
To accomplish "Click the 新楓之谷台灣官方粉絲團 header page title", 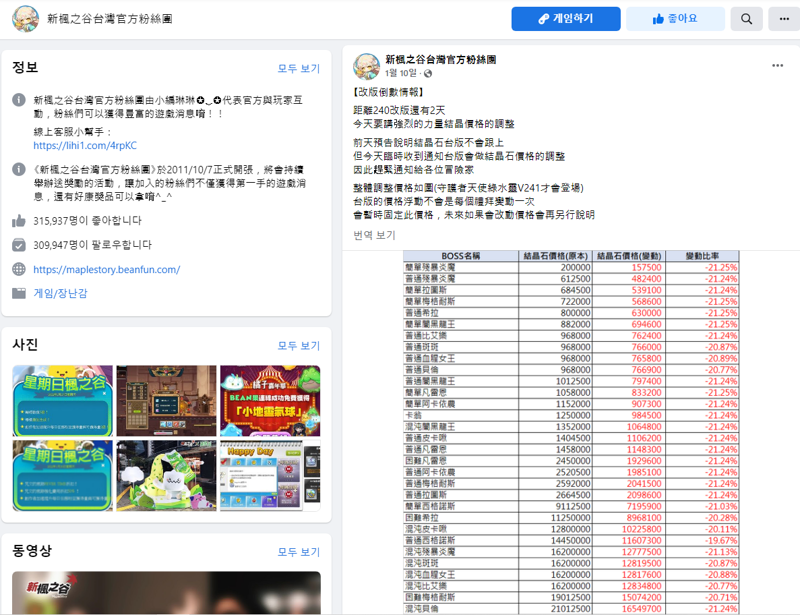I will point(110,19).
